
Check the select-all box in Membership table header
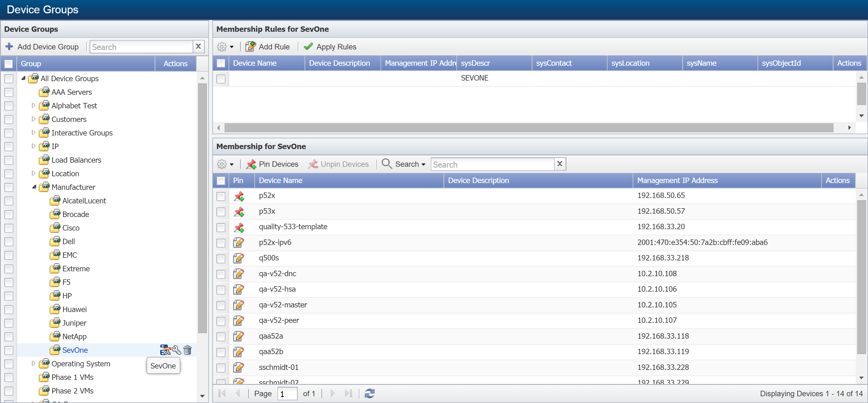[221, 181]
